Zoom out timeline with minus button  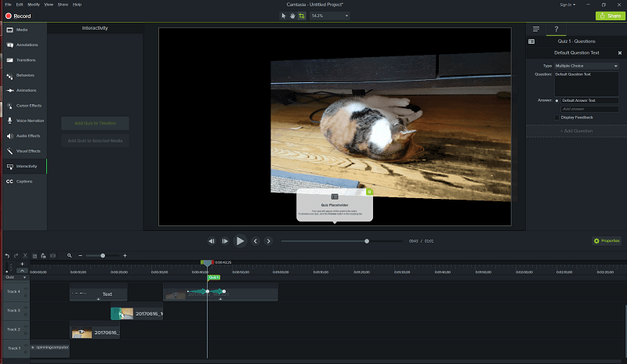[81, 256]
